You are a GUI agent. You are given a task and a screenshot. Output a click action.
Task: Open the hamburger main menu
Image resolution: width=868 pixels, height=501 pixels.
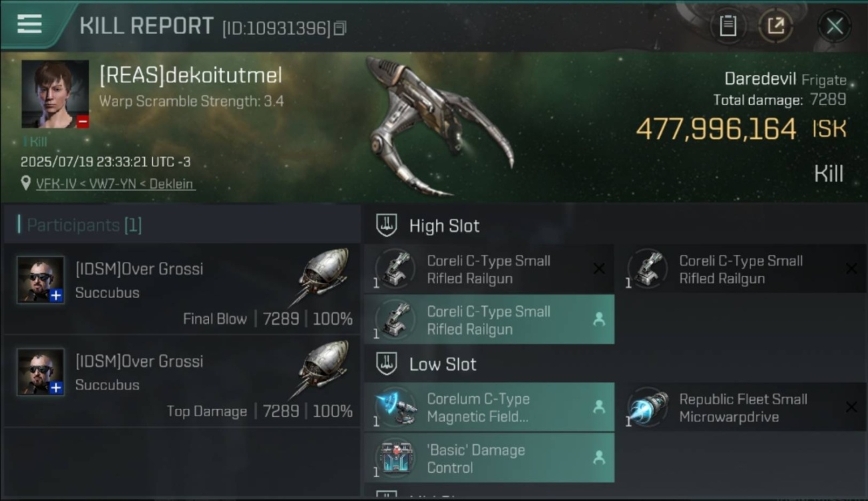point(29,24)
